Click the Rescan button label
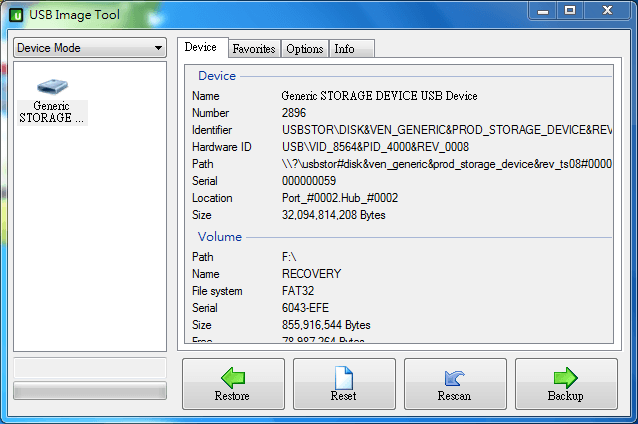The height and width of the screenshot is (424, 638). [454, 396]
